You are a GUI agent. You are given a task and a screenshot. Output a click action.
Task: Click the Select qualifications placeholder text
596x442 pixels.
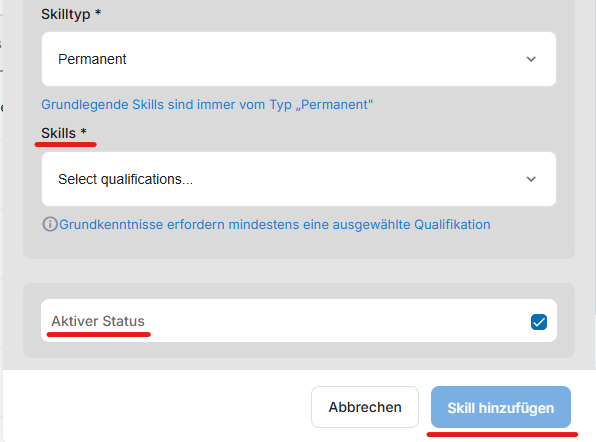click(125, 179)
